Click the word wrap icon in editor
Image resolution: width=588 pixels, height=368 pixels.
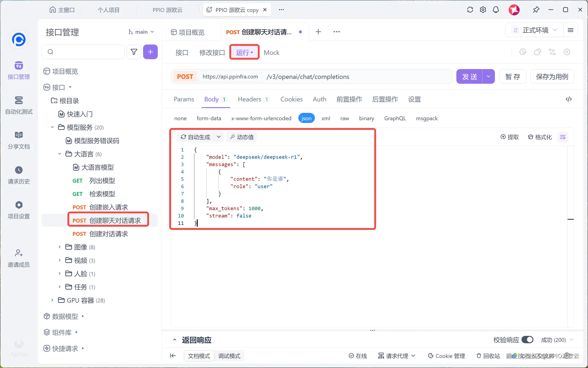coord(563,137)
